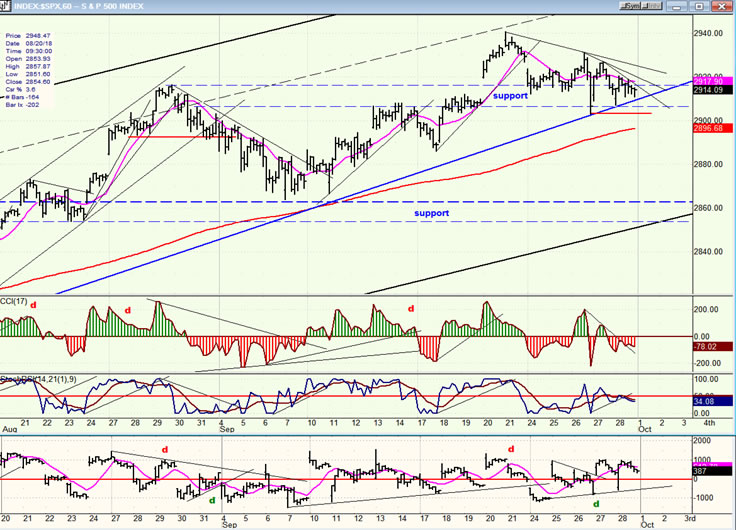Click the -200.00 label on the CCI scale
Screen dimensions: 736x530
pos(706,363)
